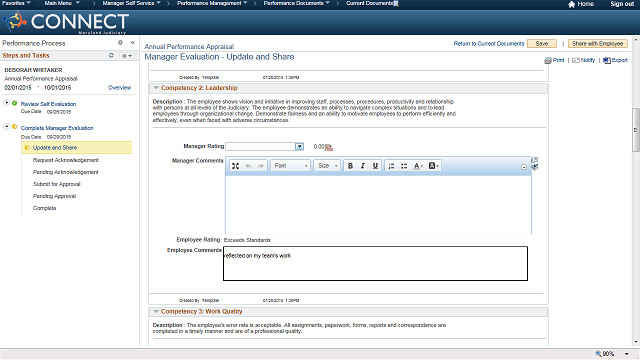Open the rating calculator icon beside 0.00
Screen dimensions: 640x360
point(329,147)
